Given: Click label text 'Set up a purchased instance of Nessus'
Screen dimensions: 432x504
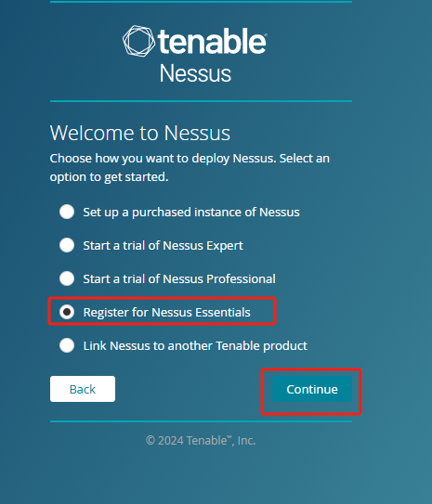Looking at the screenshot, I should tap(191, 213).
